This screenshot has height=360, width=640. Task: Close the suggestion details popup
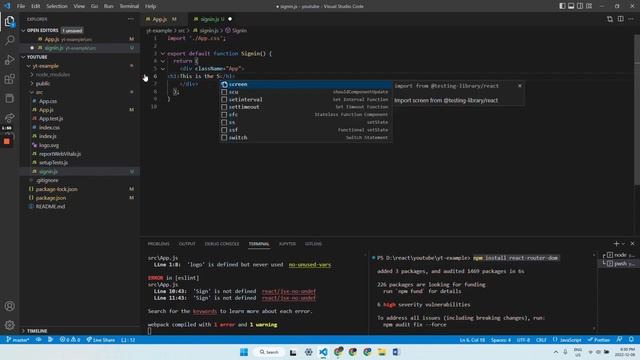520,86
